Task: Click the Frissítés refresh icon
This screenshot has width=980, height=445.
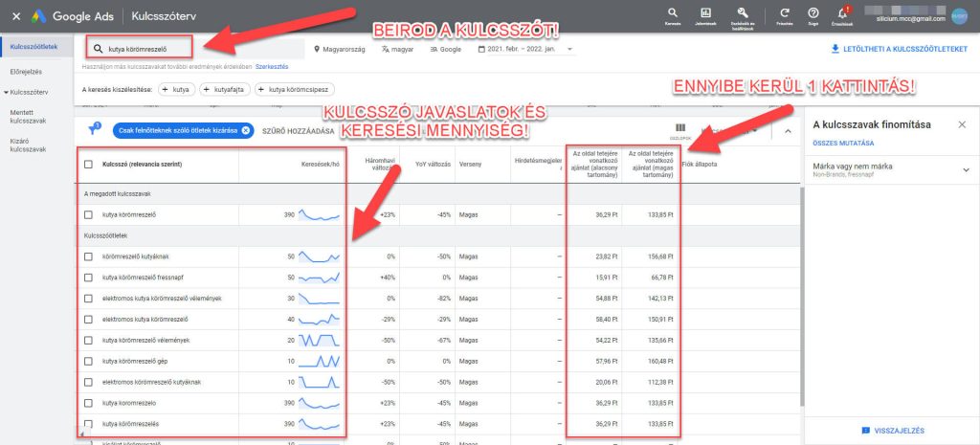Action: pos(784,12)
